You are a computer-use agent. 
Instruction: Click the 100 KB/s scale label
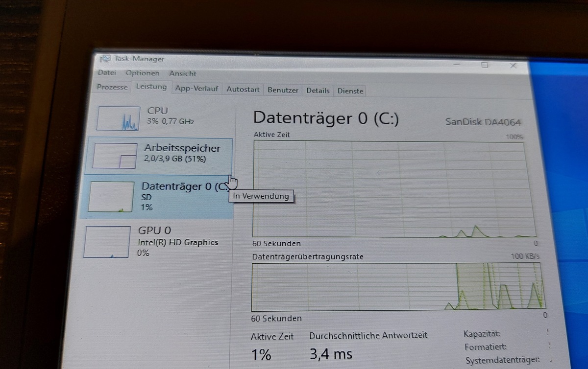(x=525, y=256)
